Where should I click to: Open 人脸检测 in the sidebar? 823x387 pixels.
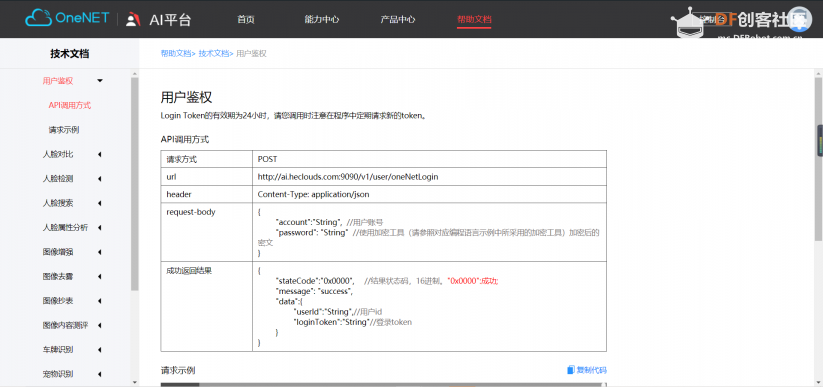58,179
